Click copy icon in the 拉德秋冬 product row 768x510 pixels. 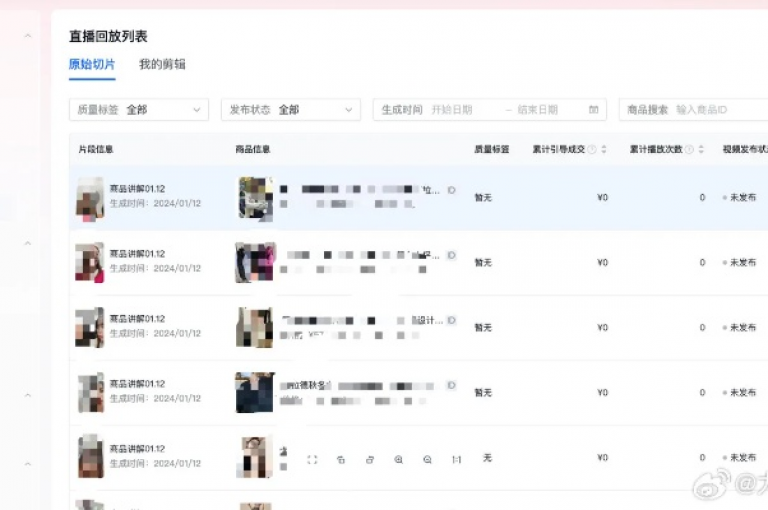(452, 386)
